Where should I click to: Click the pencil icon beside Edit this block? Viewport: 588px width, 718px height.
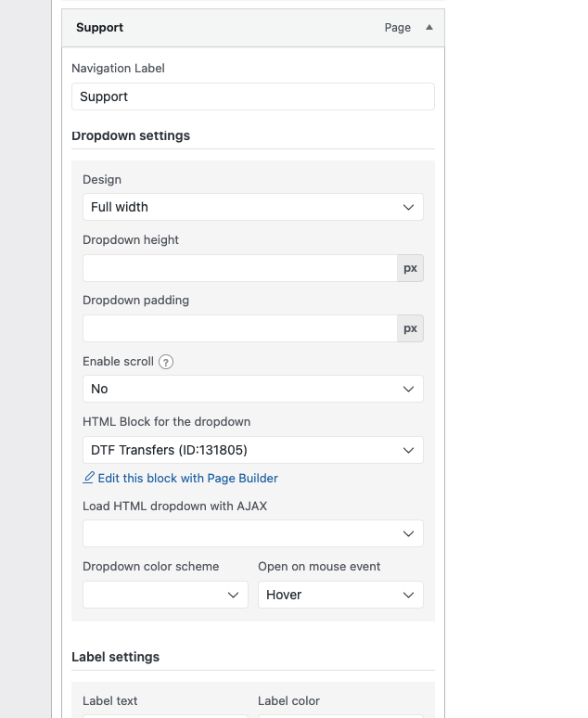tap(88, 478)
